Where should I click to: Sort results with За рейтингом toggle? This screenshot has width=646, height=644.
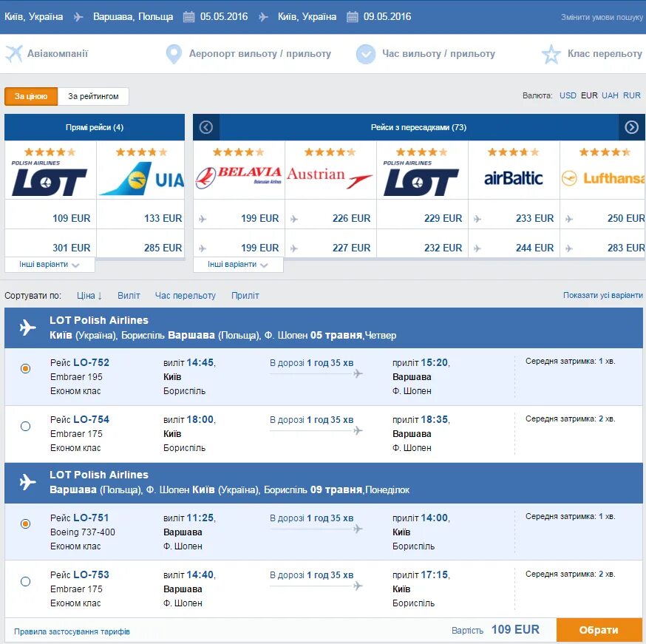point(93,96)
